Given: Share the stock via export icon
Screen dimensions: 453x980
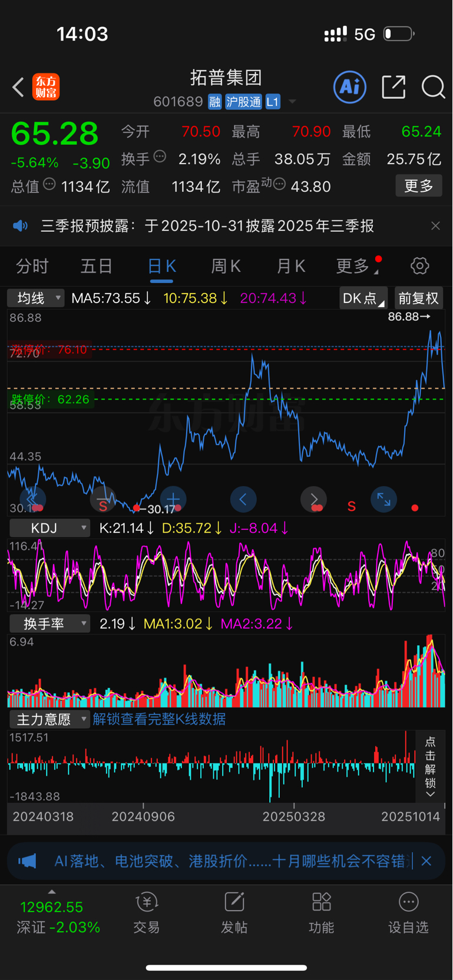Looking at the screenshot, I should (394, 87).
